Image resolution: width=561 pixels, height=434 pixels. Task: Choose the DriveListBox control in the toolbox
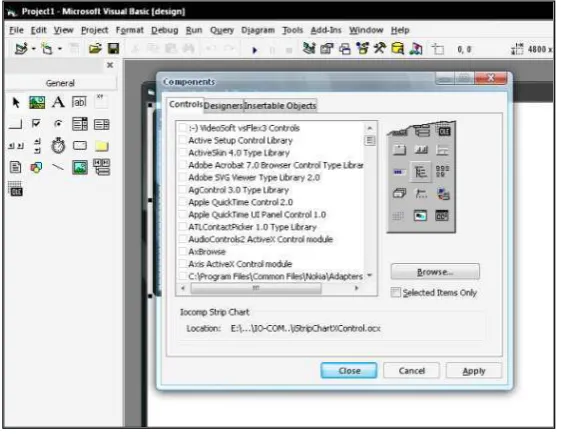coord(80,146)
